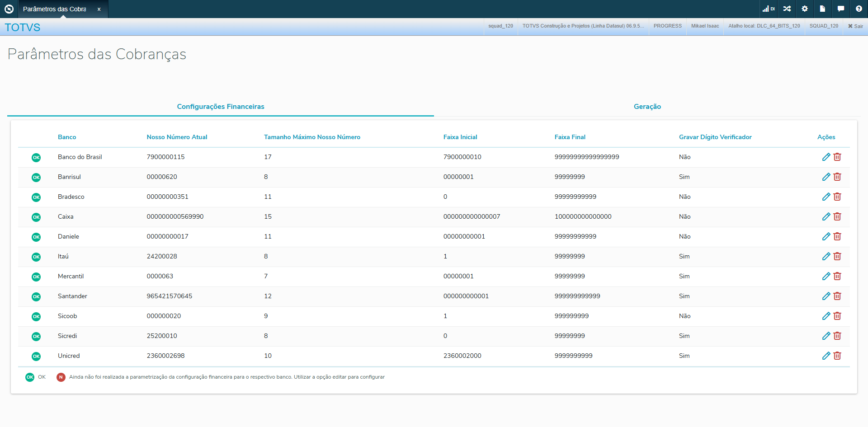Open the chat bubble icon
The width and height of the screenshot is (868, 427).
(841, 9)
